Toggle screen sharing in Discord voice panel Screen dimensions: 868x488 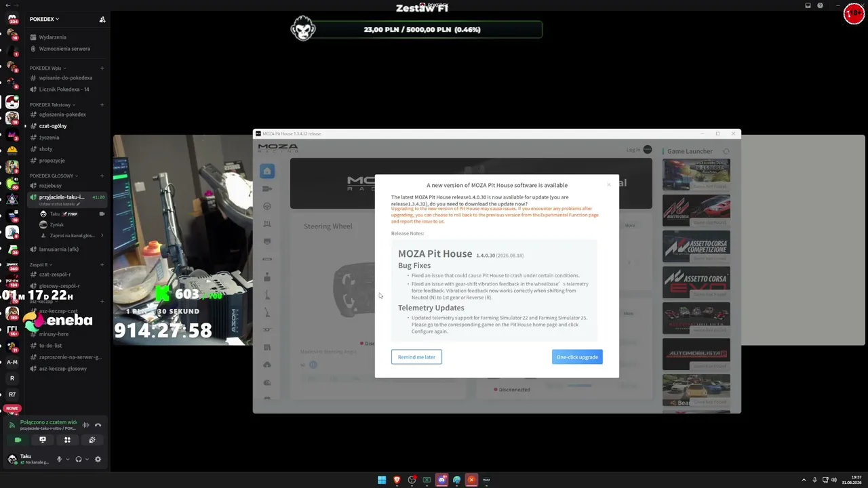pos(43,440)
